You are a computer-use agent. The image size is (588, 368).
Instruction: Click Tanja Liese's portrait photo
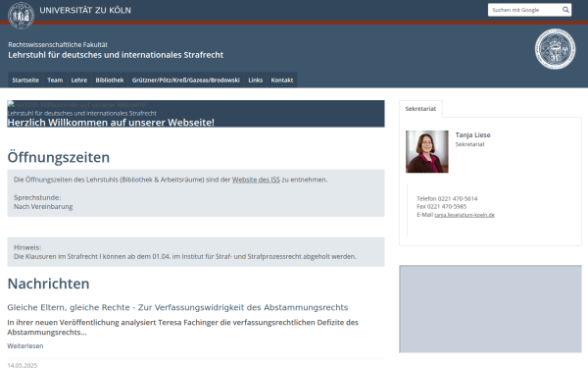[x=426, y=151]
